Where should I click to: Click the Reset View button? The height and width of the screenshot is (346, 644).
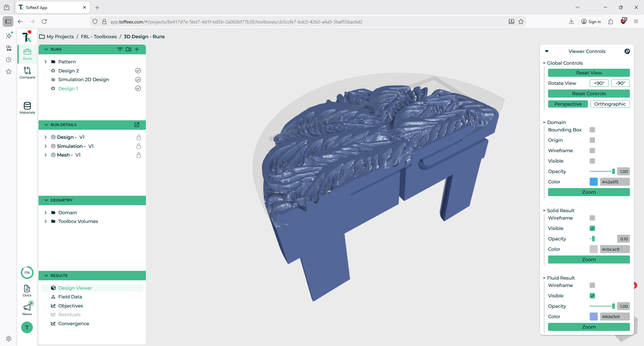(x=589, y=73)
